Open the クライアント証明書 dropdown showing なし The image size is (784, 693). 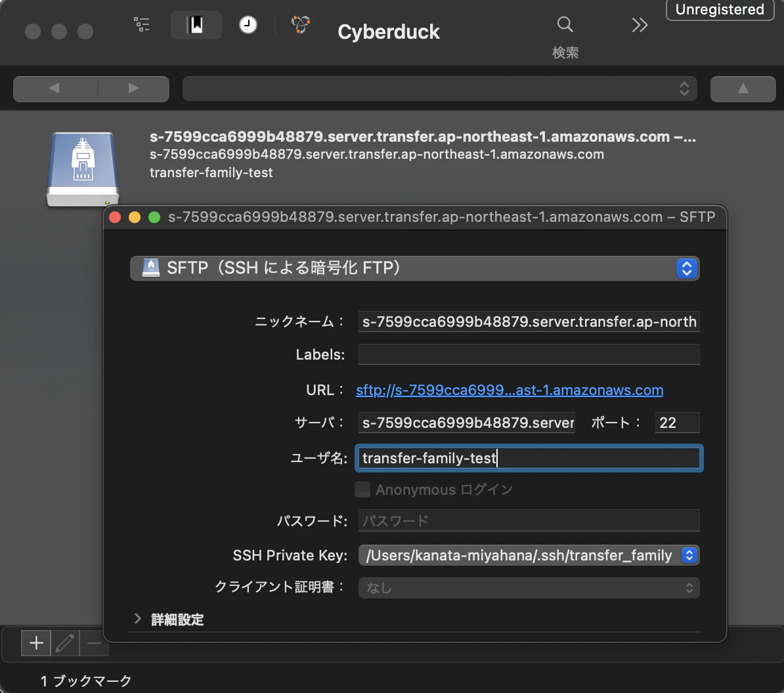529,588
